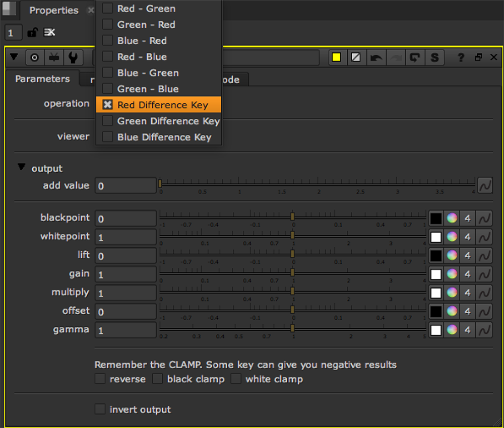Viewport: 504px width, 428px height.
Task: Enable the black clamp checkbox
Action: click(x=158, y=379)
